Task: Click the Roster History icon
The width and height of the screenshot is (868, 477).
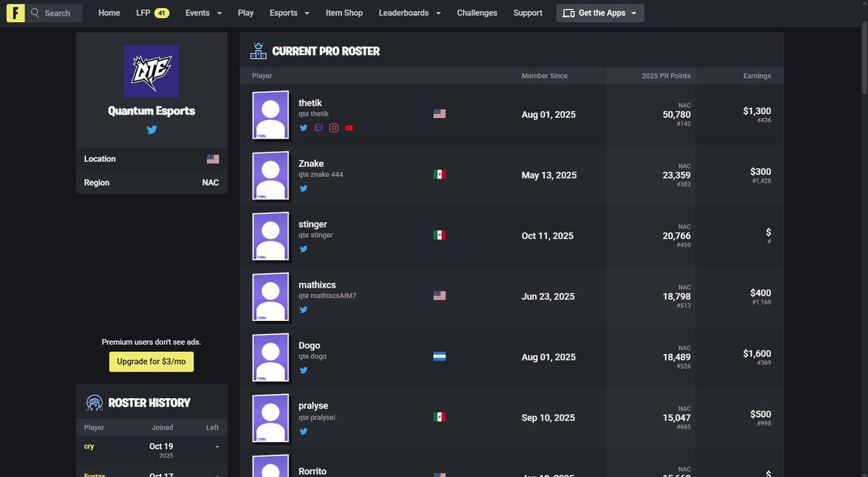Action: point(94,403)
